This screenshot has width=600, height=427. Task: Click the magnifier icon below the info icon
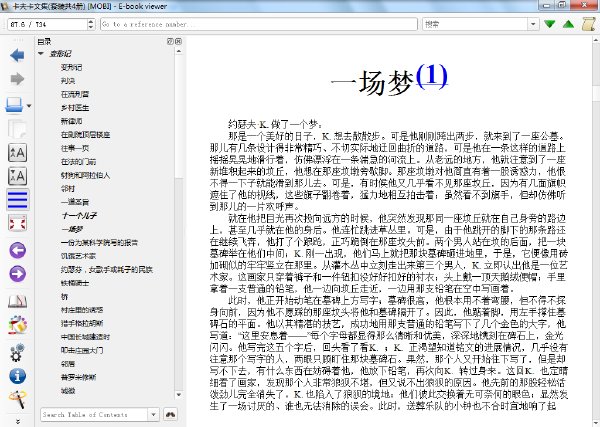point(17,399)
